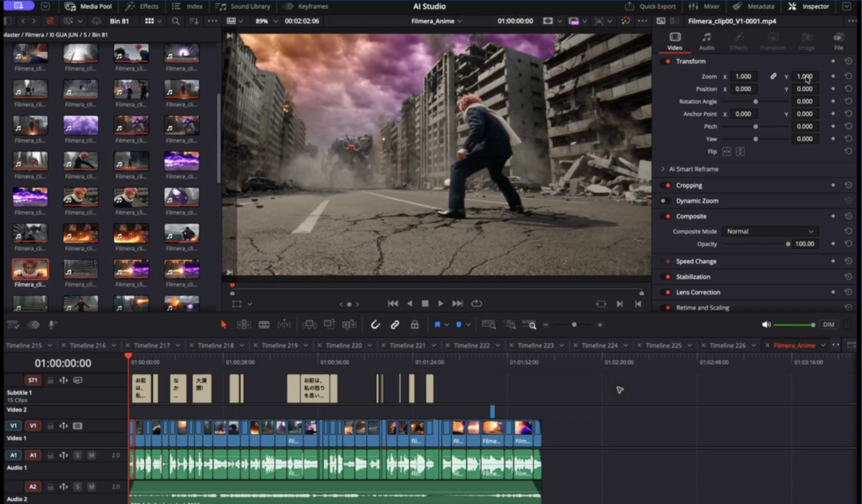Select the arrow selection mode tool
The height and width of the screenshot is (504, 862).
click(224, 324)
